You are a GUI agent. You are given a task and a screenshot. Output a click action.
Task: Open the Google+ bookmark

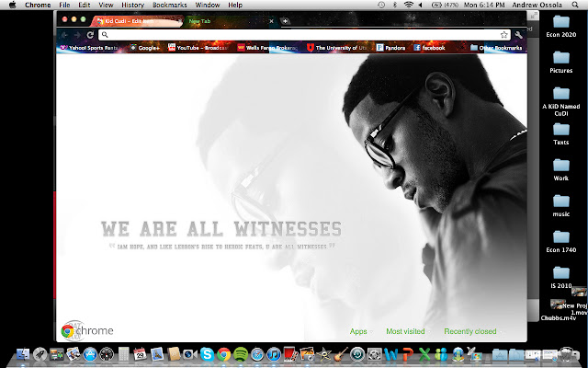[145, 48]
